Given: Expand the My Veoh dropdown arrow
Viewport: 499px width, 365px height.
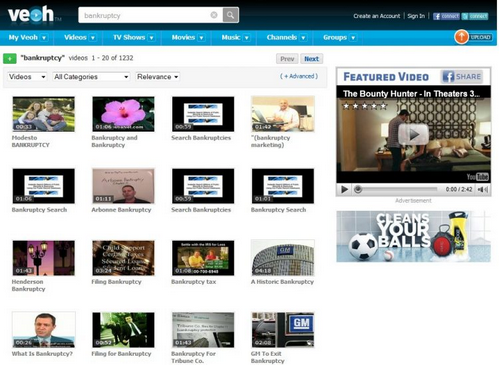Looking at the screenshot, I should 44,38.
